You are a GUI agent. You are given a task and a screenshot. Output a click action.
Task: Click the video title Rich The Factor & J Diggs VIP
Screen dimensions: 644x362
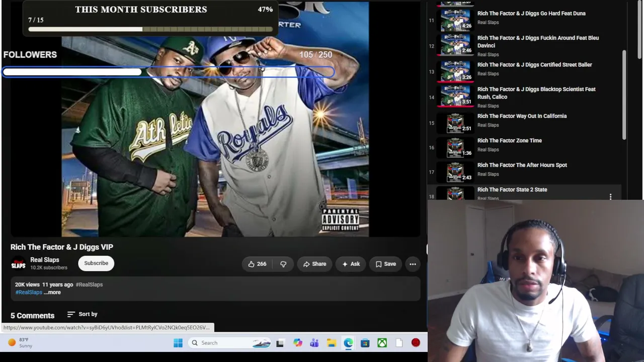(62, 247)
